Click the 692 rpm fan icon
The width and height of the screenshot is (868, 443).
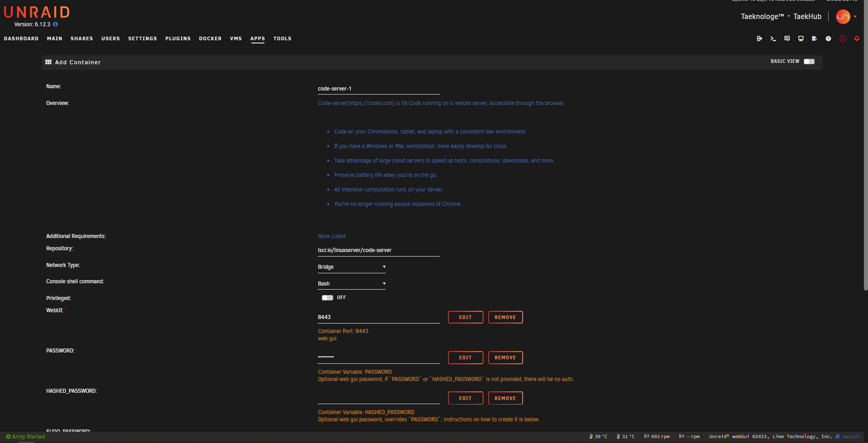coord(646,437)
